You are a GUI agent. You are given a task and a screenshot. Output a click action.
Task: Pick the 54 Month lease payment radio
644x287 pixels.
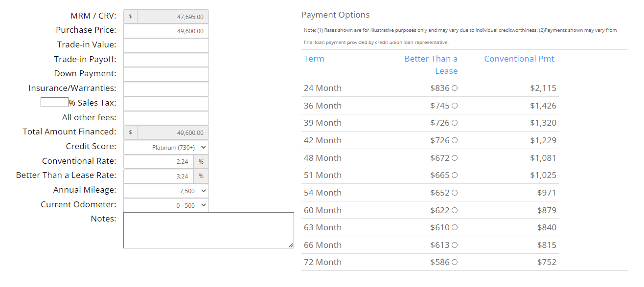[x=455, y=193]
